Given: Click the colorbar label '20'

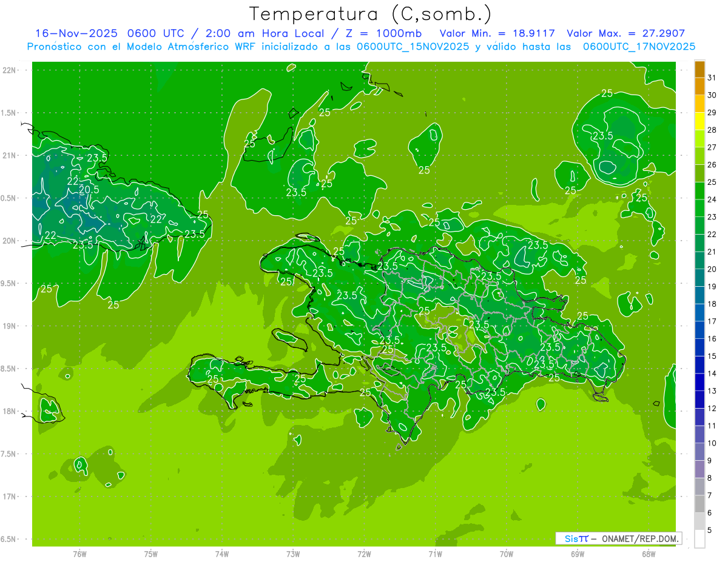Looking at the screenshot, I should pos(712,269).
